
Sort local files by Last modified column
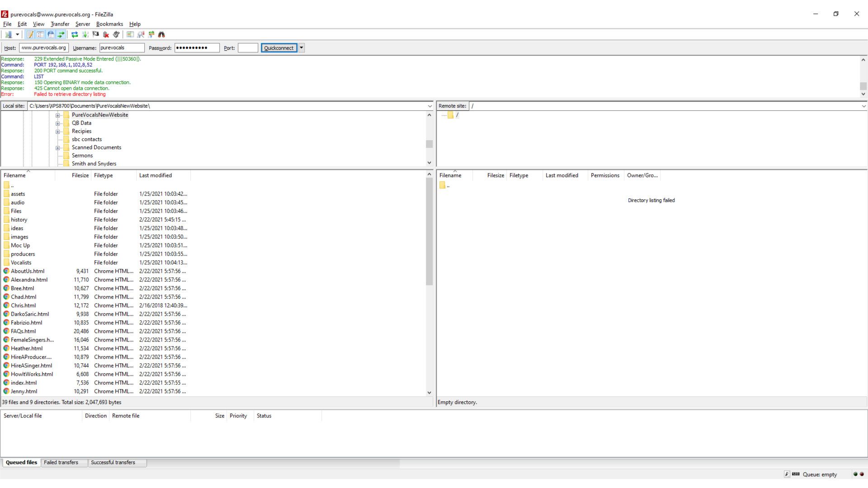tap(163, 175)
